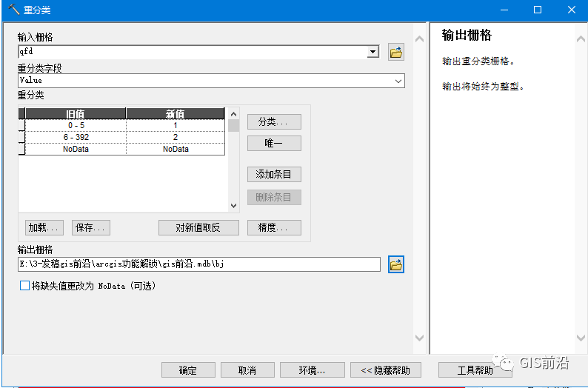Screen dimensions: 588x388
Task: Click the 保存... button
Action: pos(91,227)
